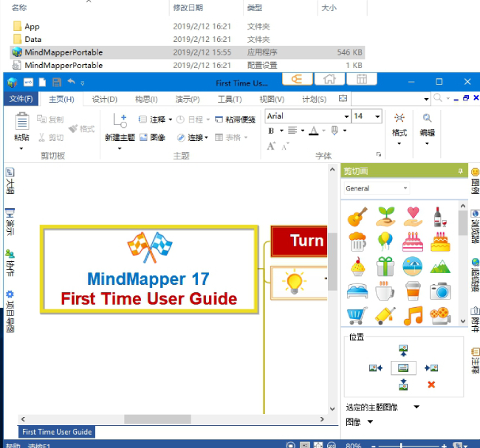Click the red X remove image icon

pyautogui.click(x=431, y=385)
